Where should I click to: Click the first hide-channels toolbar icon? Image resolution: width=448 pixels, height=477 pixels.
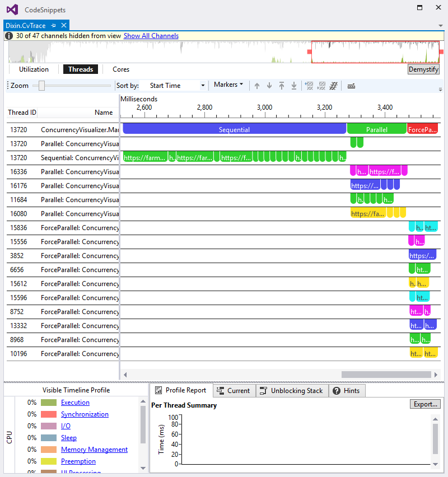coord(309,86)
